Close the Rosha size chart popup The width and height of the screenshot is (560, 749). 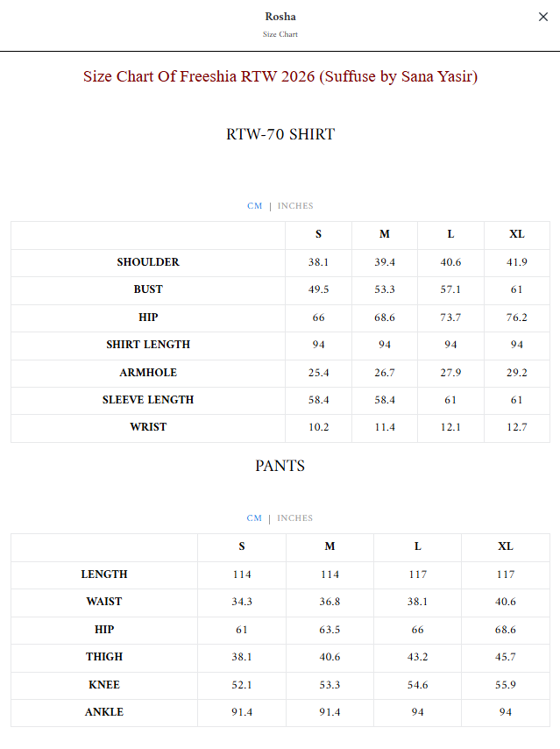tap(542, 17)
